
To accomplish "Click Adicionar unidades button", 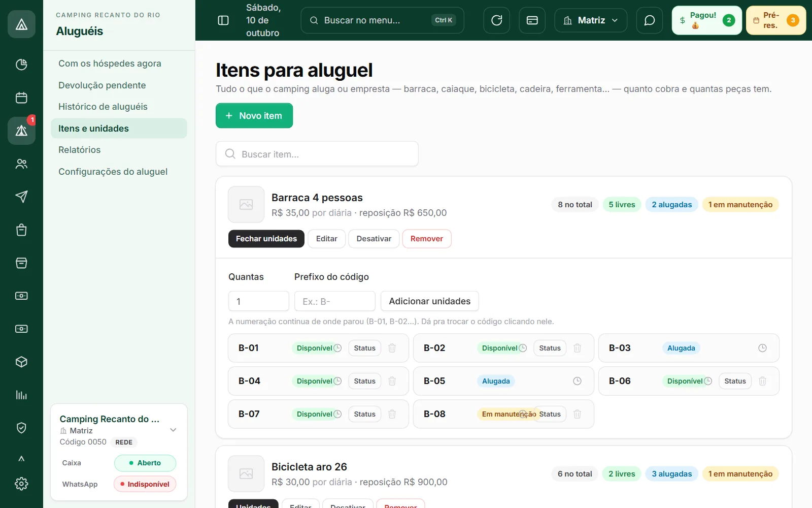I will click(430, 301).
